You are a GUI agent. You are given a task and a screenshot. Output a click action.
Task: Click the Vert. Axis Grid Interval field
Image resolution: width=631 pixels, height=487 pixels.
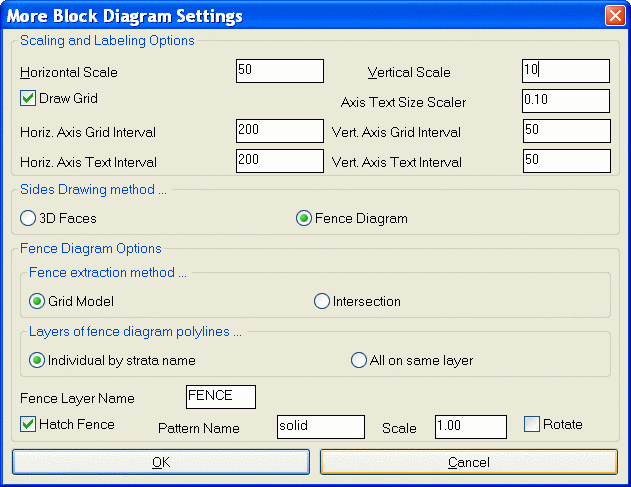(x=567, y=131)
